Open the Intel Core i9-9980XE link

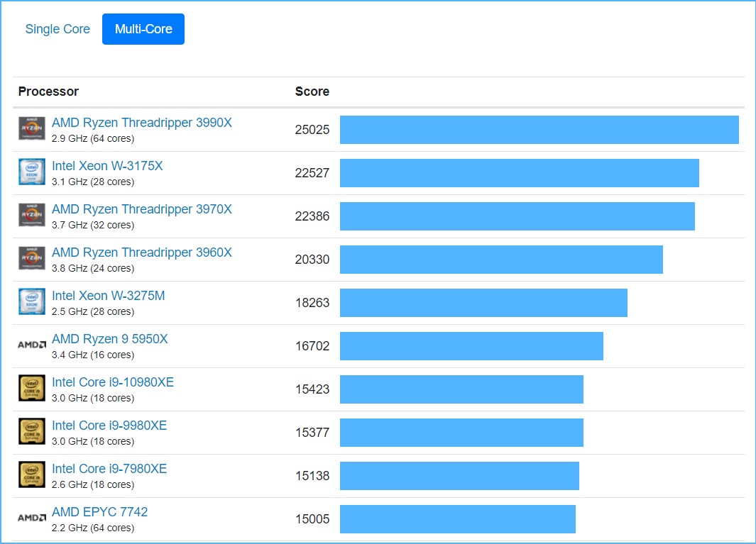click(109, 426)
